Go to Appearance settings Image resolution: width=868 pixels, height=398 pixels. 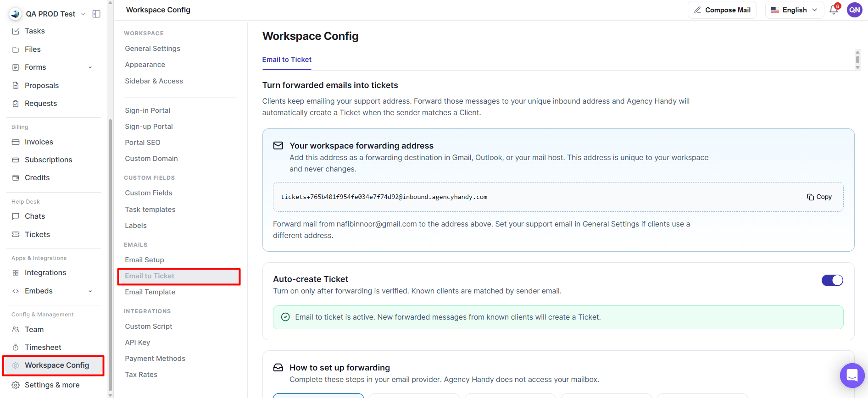tap(145, 65)
